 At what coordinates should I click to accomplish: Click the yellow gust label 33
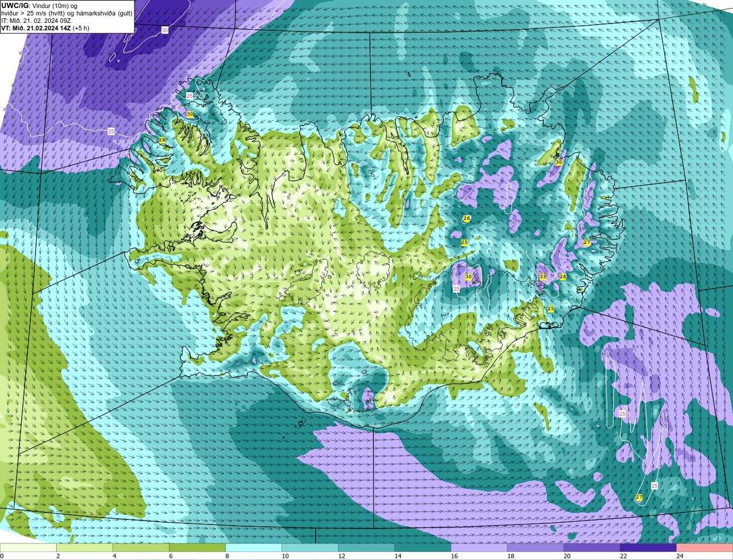pyautogui.click(x=542, y=277)
